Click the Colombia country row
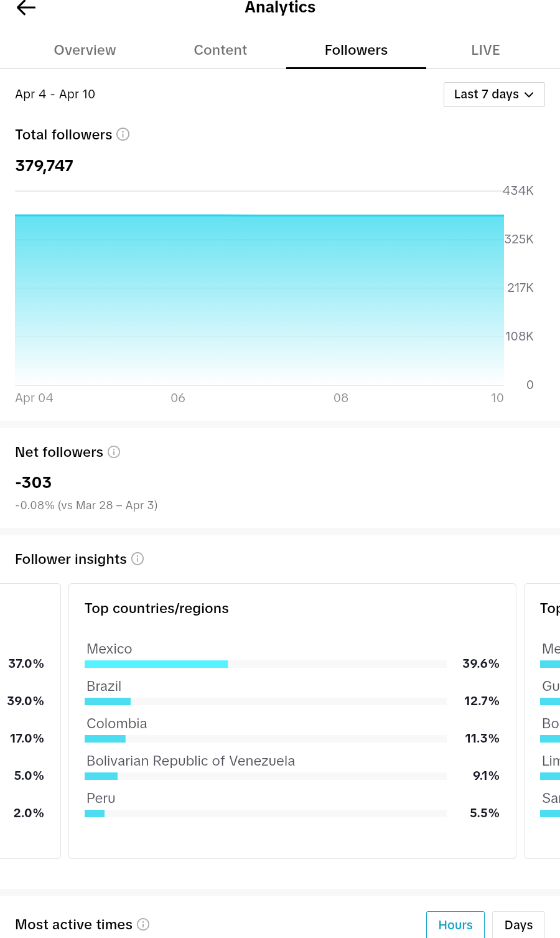Viewport: 560px width, 938px height. click(x=292, y=731)
